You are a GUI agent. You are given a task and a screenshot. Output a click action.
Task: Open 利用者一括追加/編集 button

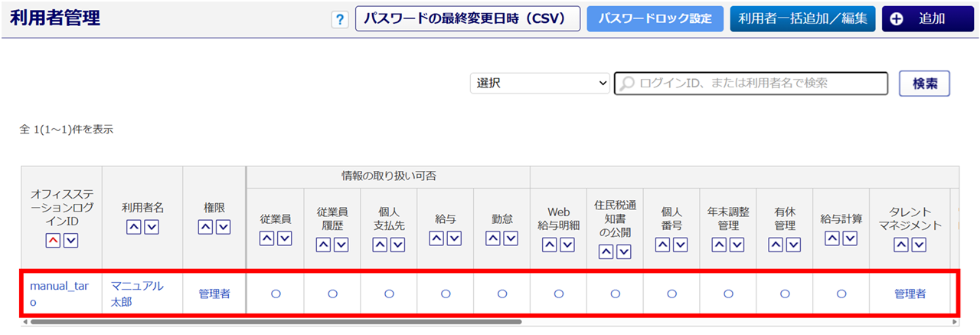802,19
